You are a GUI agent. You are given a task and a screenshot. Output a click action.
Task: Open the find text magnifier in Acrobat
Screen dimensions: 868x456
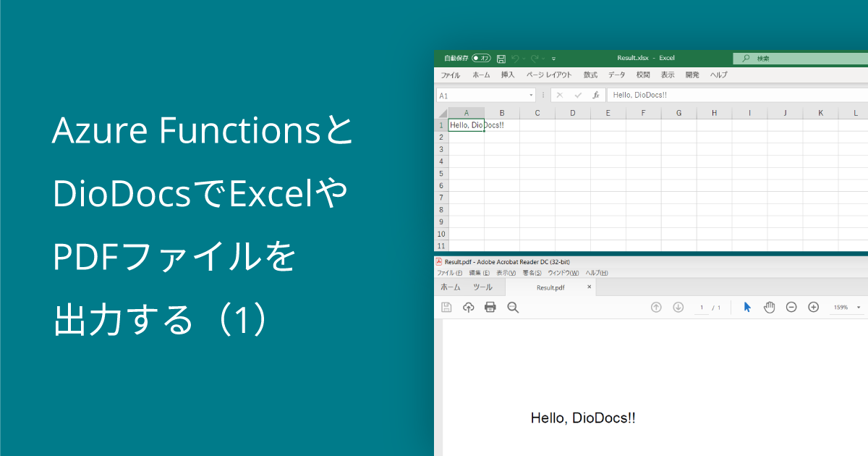(x=513, y=308)
